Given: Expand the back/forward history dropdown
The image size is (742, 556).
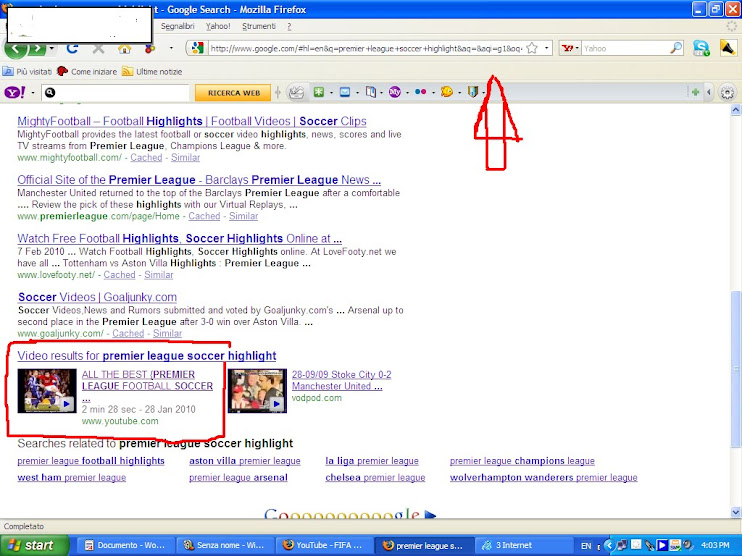Looking at the screenshot, I should pos(52,49).
